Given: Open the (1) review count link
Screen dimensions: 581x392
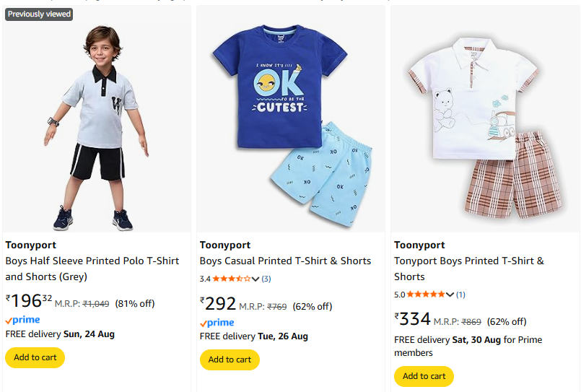Looking at the screenshot, I should tap(460, 295).
